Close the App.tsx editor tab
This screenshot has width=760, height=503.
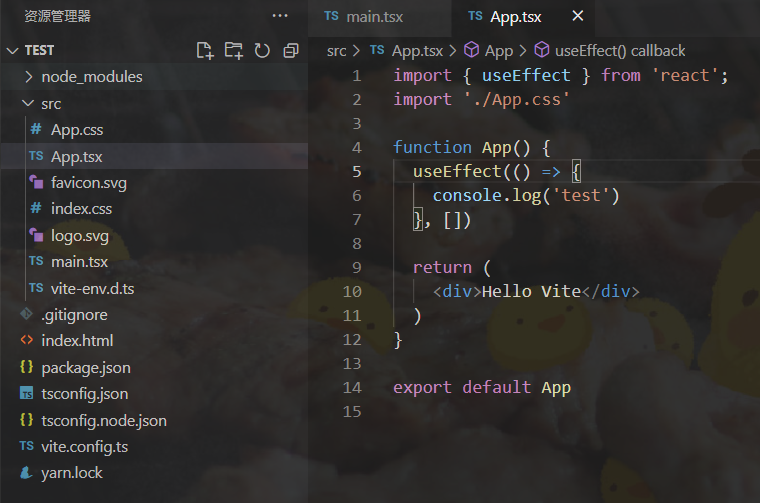578,16
